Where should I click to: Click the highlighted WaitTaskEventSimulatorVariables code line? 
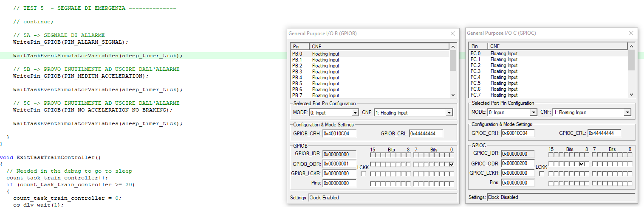click(98, 56)
